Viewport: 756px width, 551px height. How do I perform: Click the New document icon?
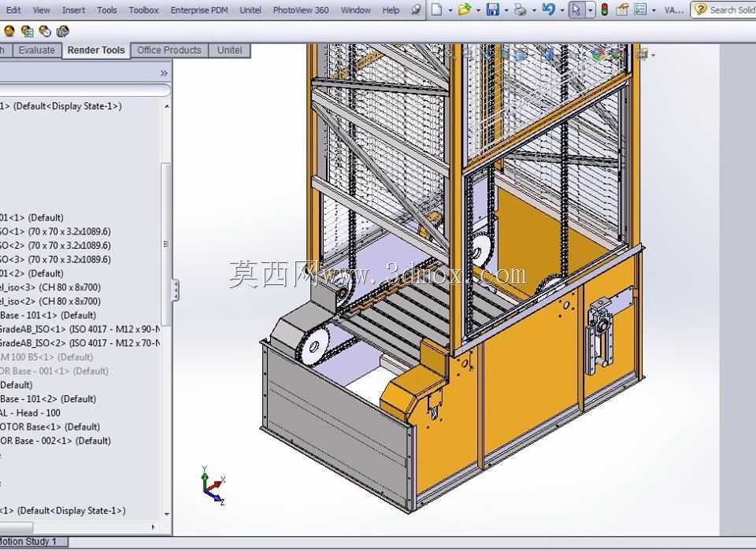pos(436,9)
